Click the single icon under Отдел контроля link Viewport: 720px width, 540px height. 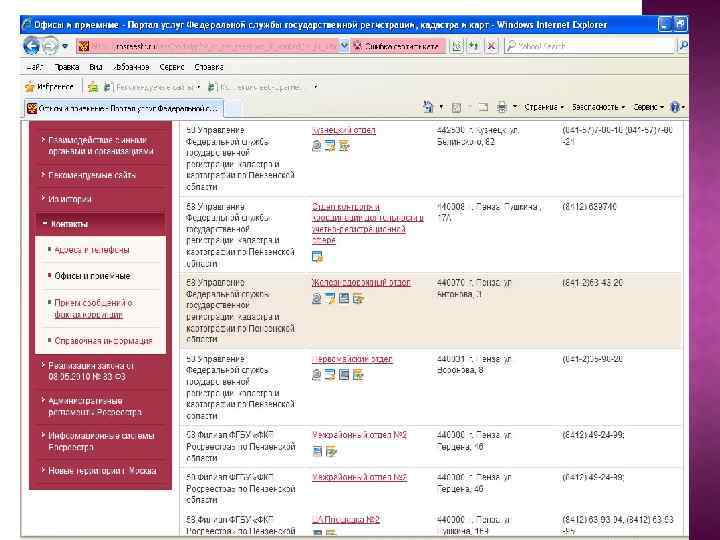point(317,257)
